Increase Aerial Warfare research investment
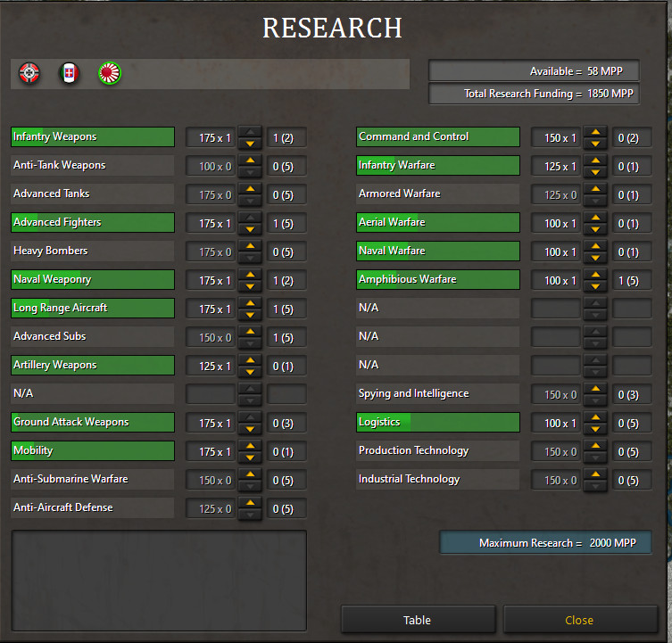672x643 pixels. coord(595,218)
